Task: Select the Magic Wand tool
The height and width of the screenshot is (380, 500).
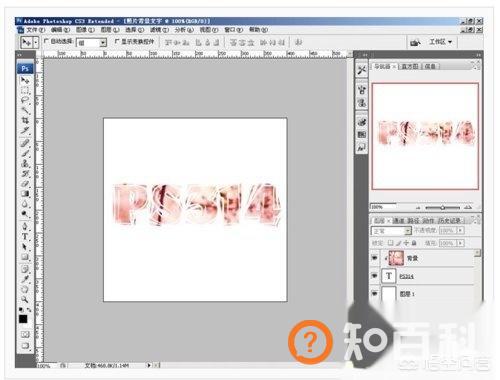Action: click(25, 110)
